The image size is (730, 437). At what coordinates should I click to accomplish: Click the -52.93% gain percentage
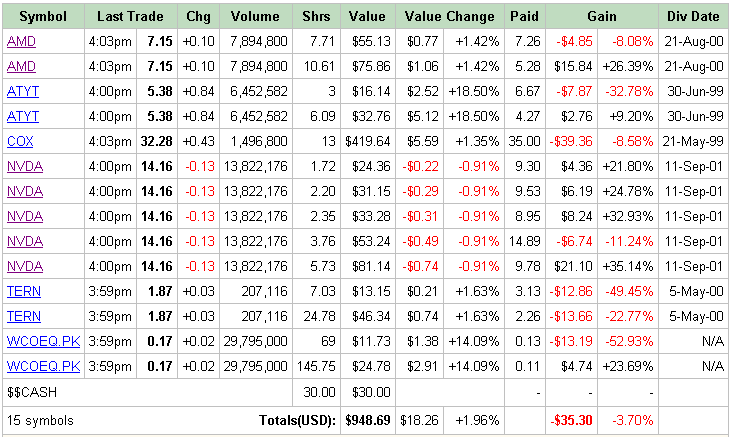(x=629, y=342)
